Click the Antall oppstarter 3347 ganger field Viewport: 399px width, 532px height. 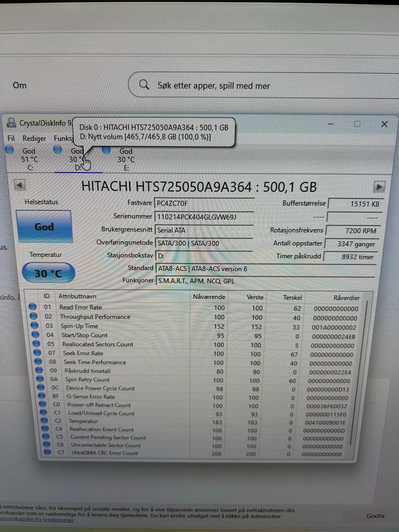[x=351, y=244]
